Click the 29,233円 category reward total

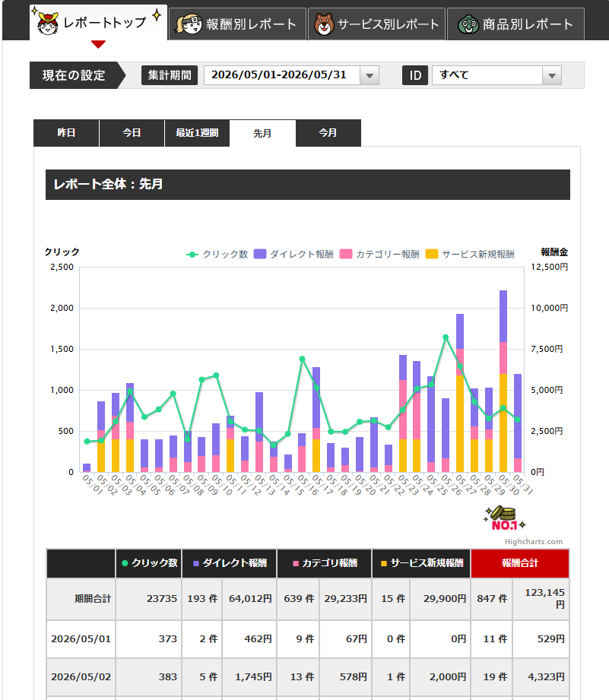click(x=346, y=599)
